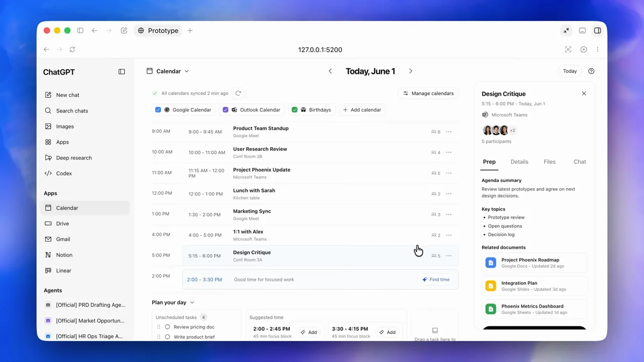Go to the previous day
Viewport: 644px width, 362px height.
331,71
